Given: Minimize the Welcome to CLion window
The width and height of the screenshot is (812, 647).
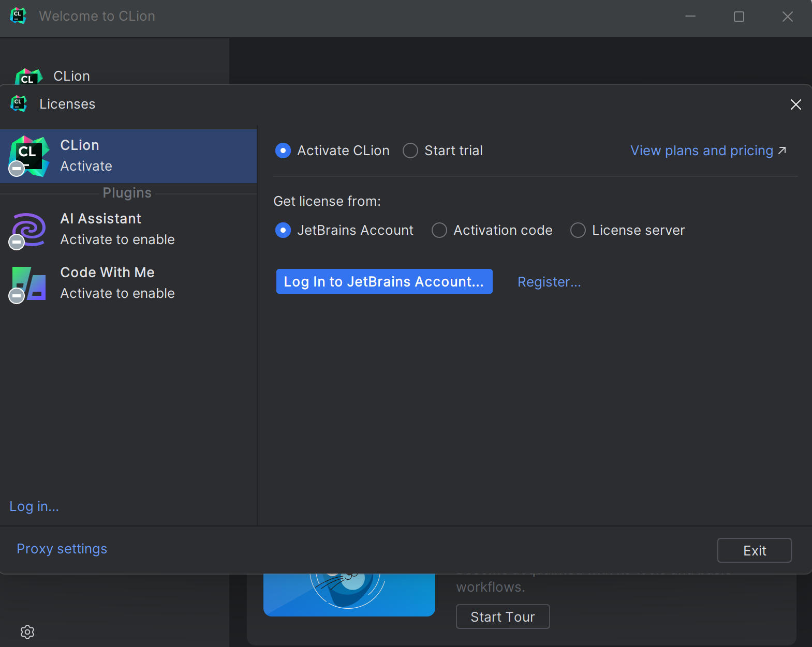Looking at the screenshot, I should (690, 17).
